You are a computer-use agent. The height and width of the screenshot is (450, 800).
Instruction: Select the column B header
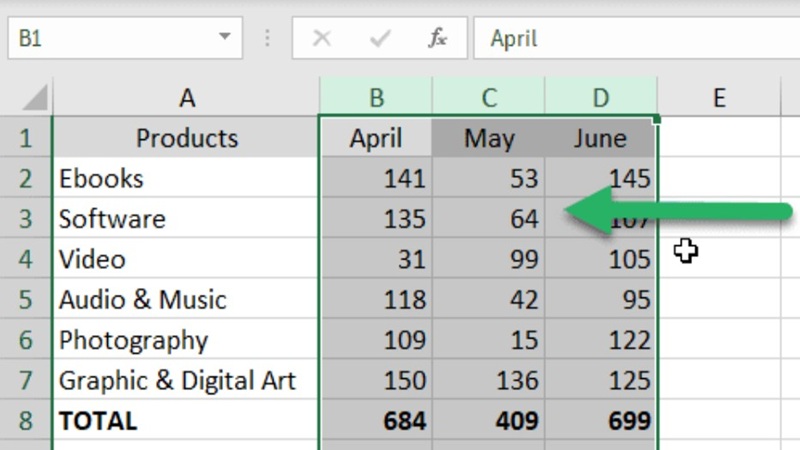376,97
